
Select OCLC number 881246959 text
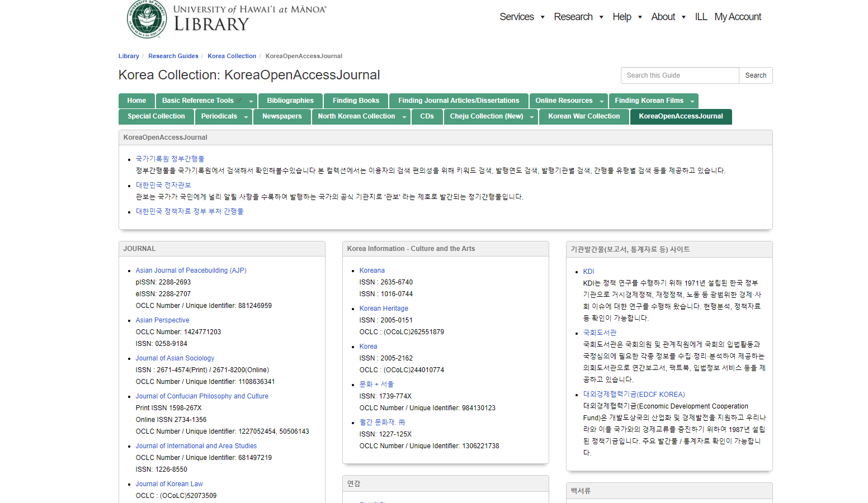255,306
